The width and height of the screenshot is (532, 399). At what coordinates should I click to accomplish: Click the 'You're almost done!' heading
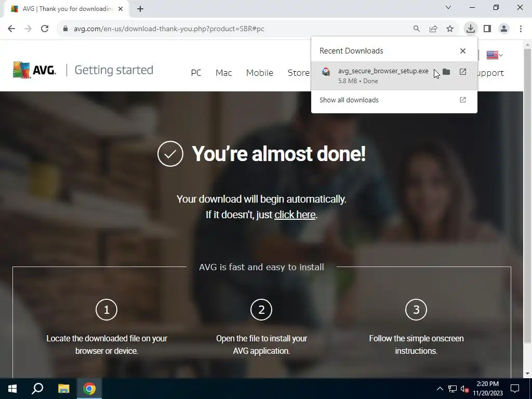(x=278, y=154)
